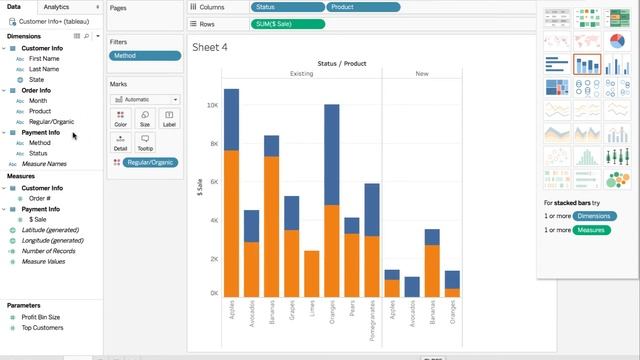
Task: Collapse the Order Info folder
Action: (x=4, y=90)
